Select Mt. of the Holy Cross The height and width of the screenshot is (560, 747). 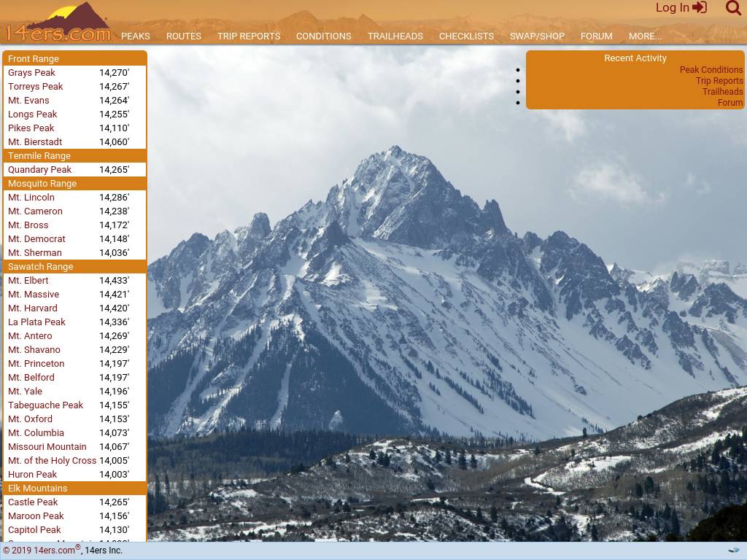(52, 460)
